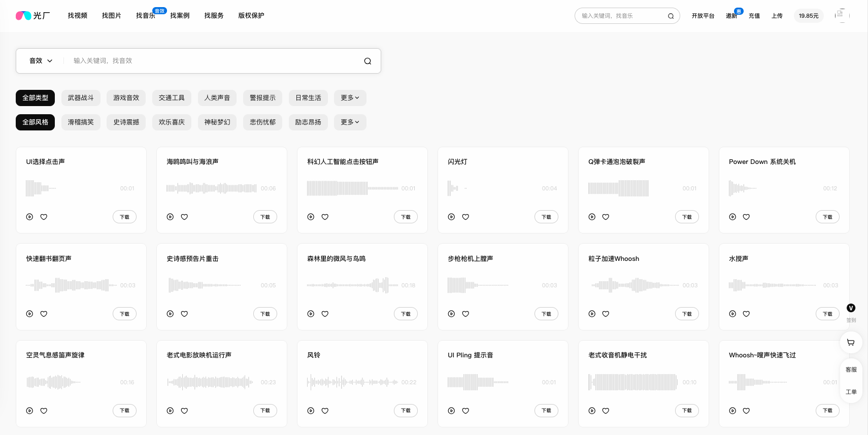Filter by 交通工具 type
This screenshot has width=868, height=435.
(172, 97)
